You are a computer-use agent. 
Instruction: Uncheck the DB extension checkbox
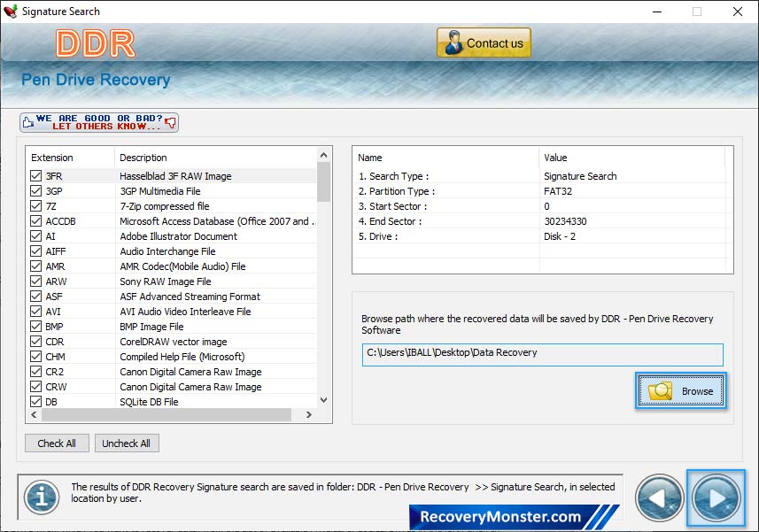click(35, 401)
